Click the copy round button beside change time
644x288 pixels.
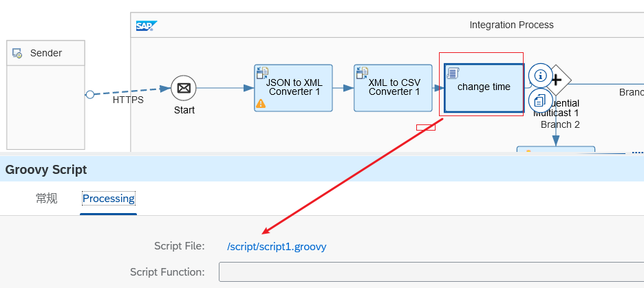click(x=541, y=100)
